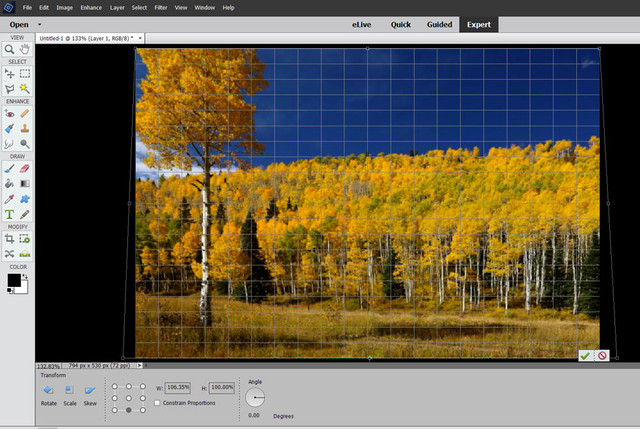Screen dimensions: 640x429
Task: Select the Hand tool
Action: pos(25,50)
